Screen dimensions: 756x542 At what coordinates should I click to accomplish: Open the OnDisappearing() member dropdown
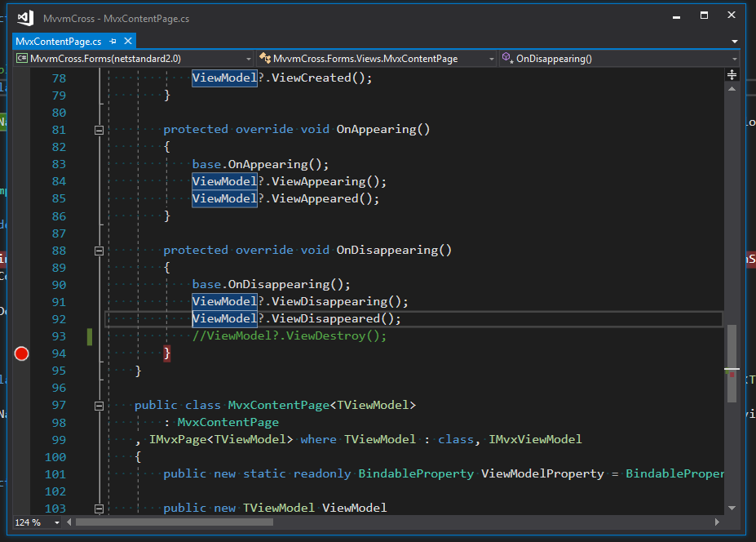tap(620, 59)
